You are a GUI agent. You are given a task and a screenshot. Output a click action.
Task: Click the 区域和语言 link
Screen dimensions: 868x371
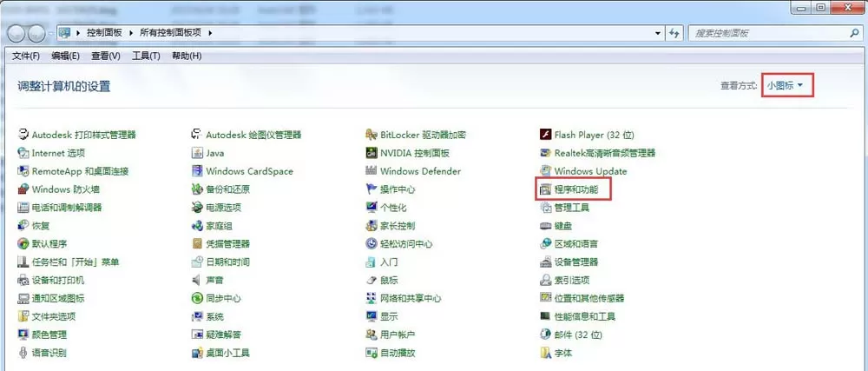click(576, 243)
